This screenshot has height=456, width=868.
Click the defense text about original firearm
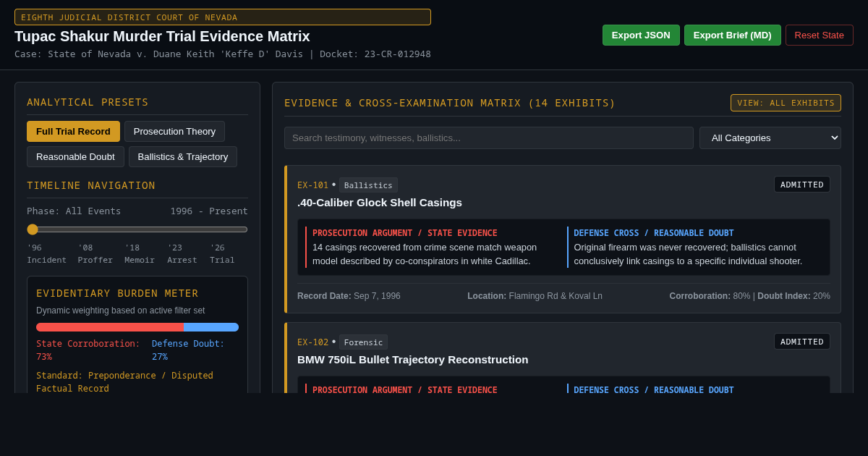(688, 254)
